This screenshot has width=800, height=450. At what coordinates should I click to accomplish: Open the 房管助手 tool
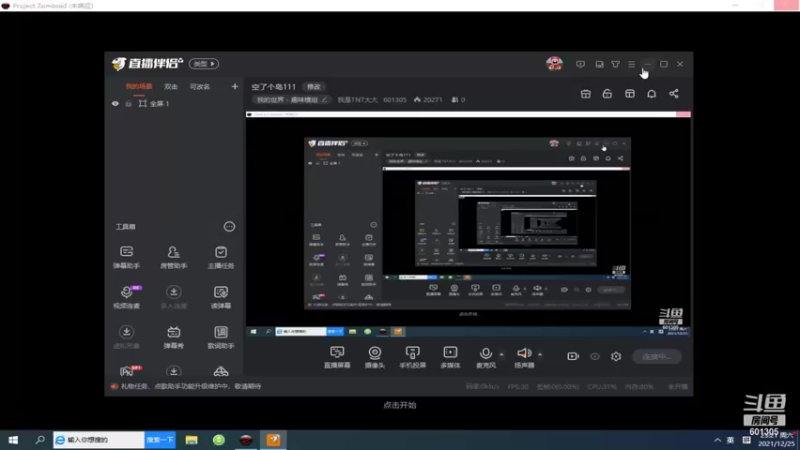(173, 257)
